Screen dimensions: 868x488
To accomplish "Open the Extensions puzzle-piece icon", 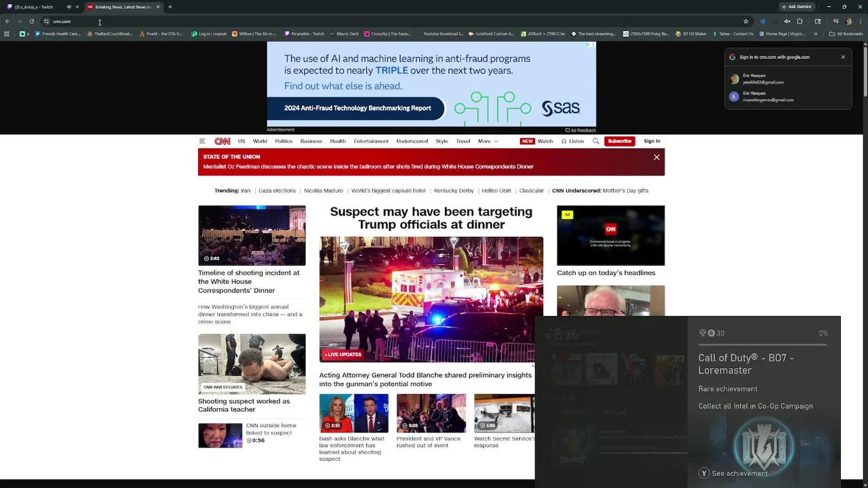I will [800, 22].
